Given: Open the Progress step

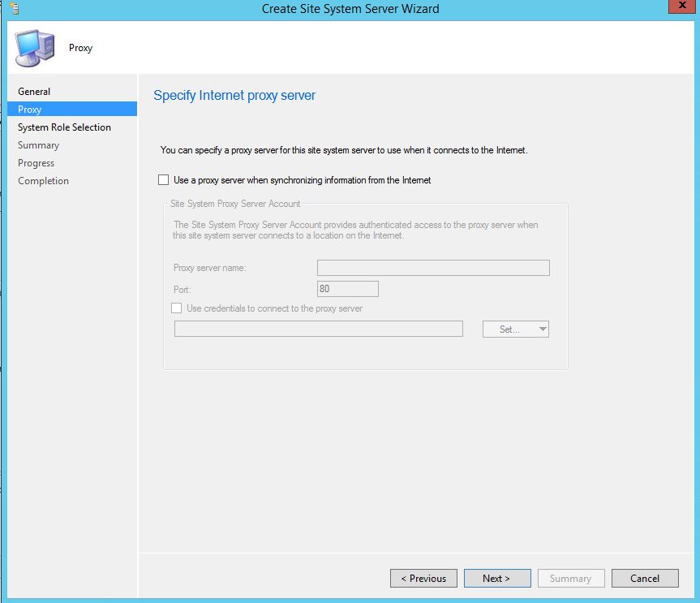Looking at the screenshot, I should click(x=36, y=162).
